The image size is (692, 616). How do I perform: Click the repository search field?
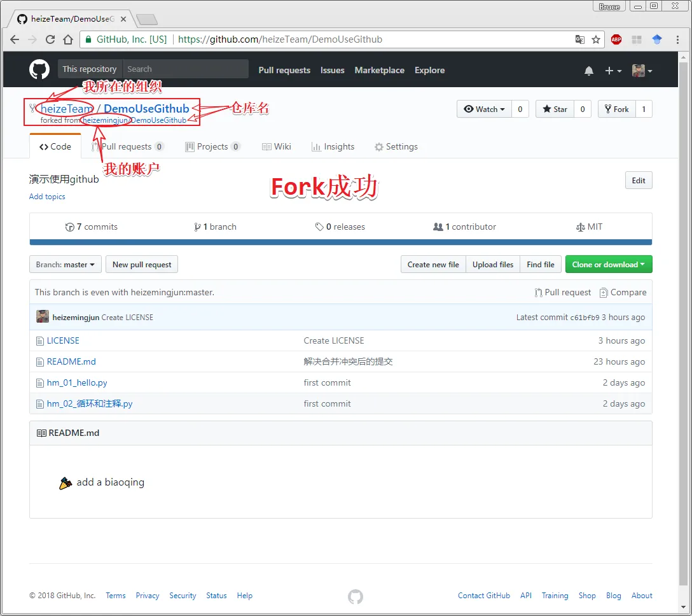185,69
